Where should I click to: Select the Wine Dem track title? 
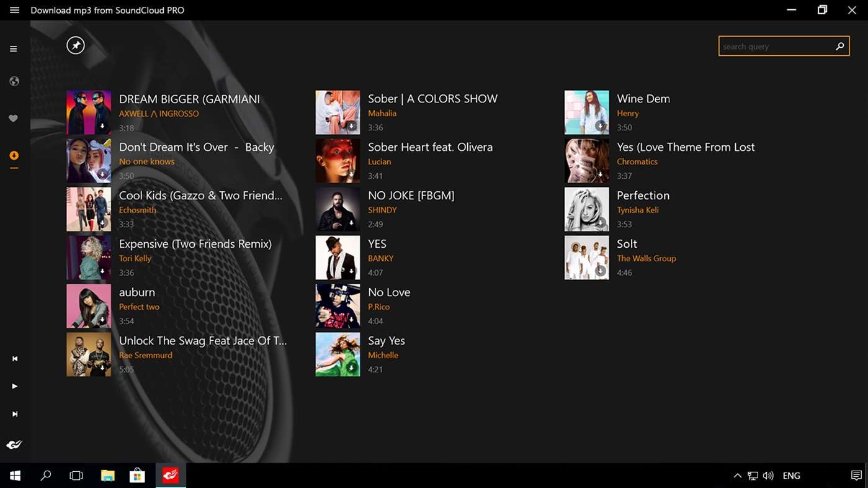pos(643,99)
